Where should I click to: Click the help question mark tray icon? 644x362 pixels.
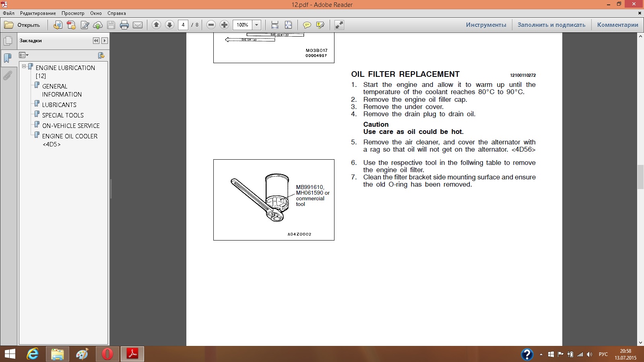tap(527, 354)
